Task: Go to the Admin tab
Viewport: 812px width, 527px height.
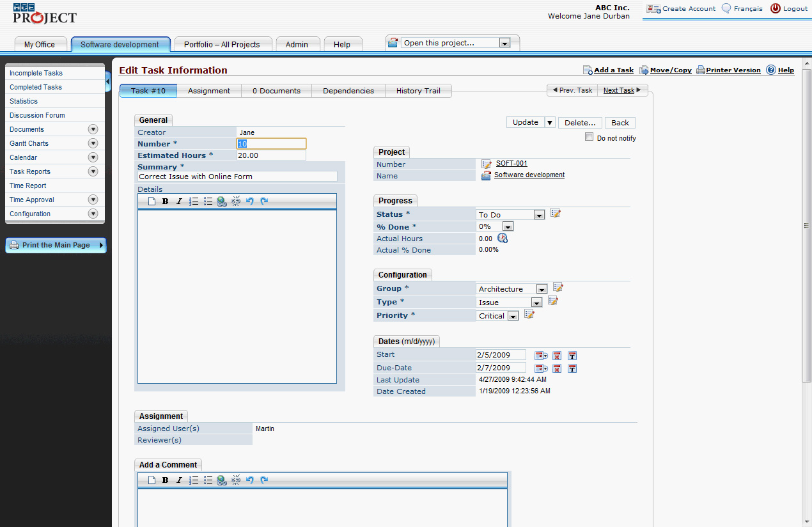Action: point(297,45)
